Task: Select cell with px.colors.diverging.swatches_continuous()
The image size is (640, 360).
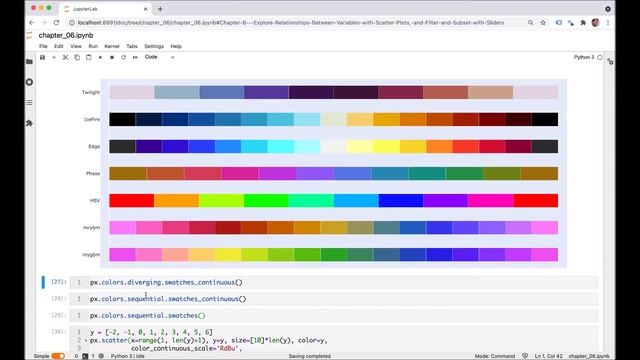Action: [334, 282]
